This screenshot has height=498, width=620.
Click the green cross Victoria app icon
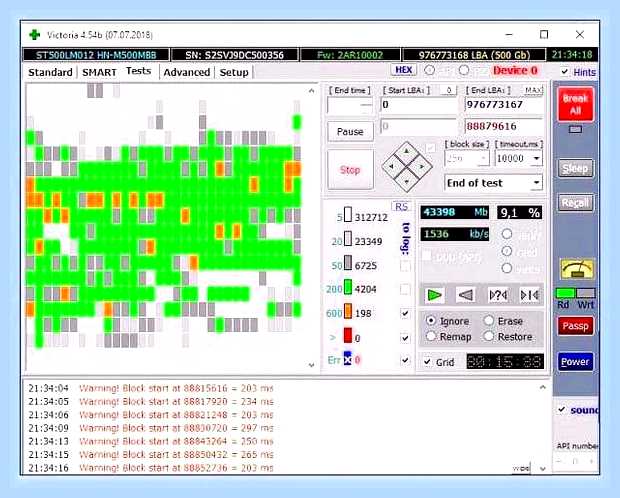click(x=35, y=35)
